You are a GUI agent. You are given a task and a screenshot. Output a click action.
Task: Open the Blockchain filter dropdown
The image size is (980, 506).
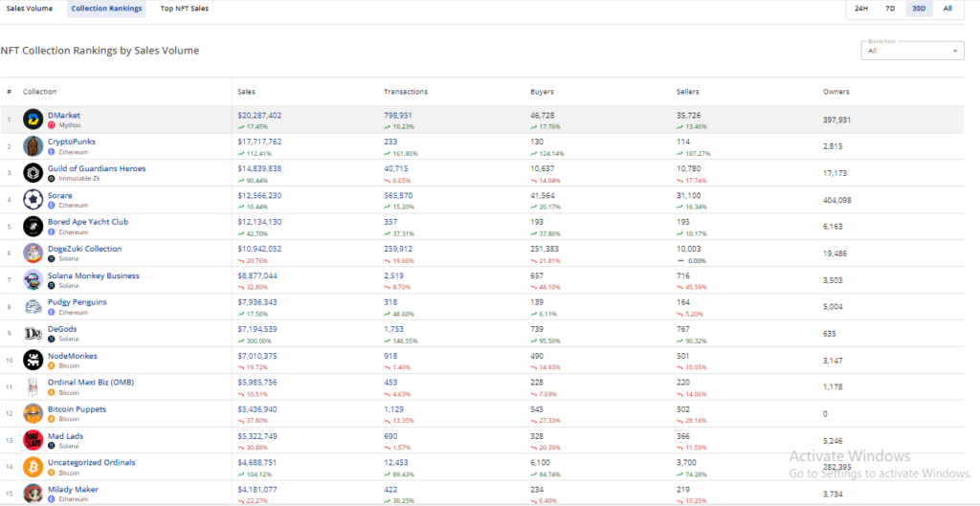tap(912, 50)
